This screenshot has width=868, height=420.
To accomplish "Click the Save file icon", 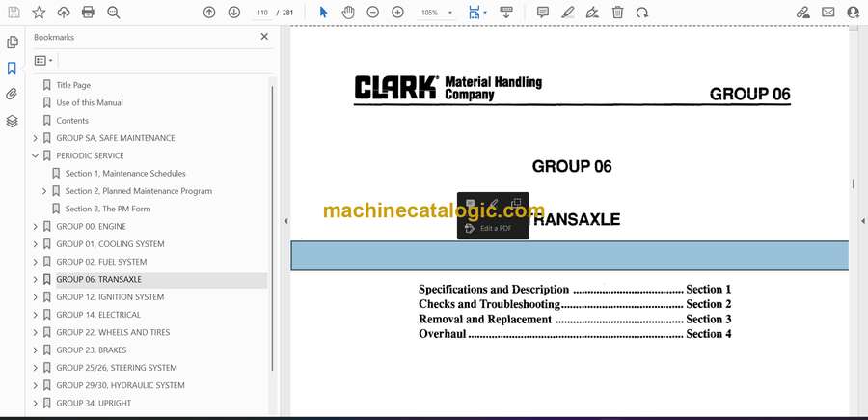I will pyautogui.click(x=14, y=13).
